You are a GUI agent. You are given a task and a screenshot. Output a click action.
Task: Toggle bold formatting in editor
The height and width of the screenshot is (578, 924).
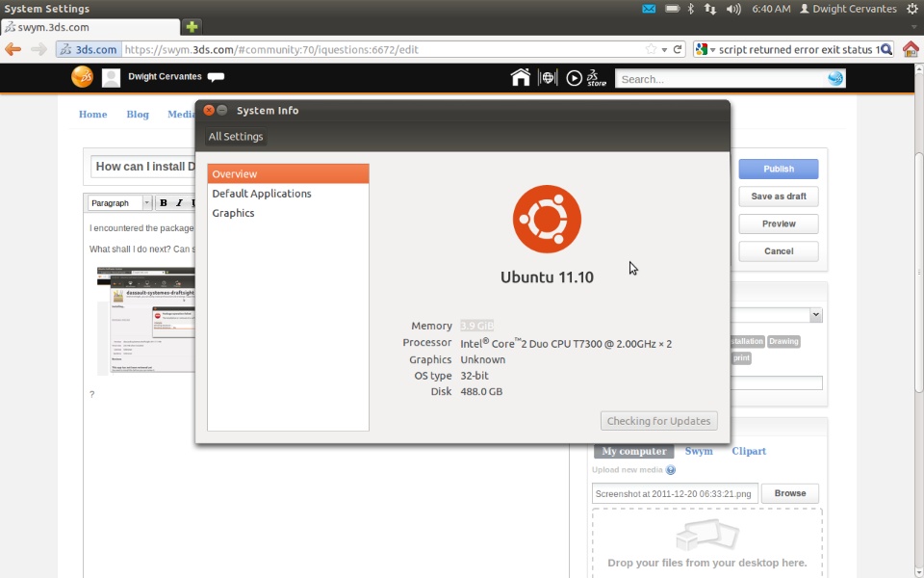[x=164, y=203]
